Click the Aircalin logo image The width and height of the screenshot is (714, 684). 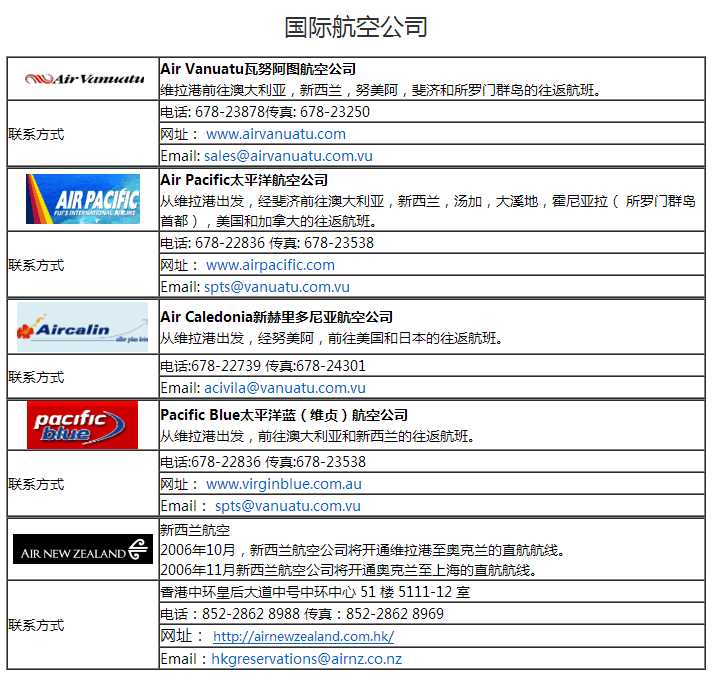[82, 327]
